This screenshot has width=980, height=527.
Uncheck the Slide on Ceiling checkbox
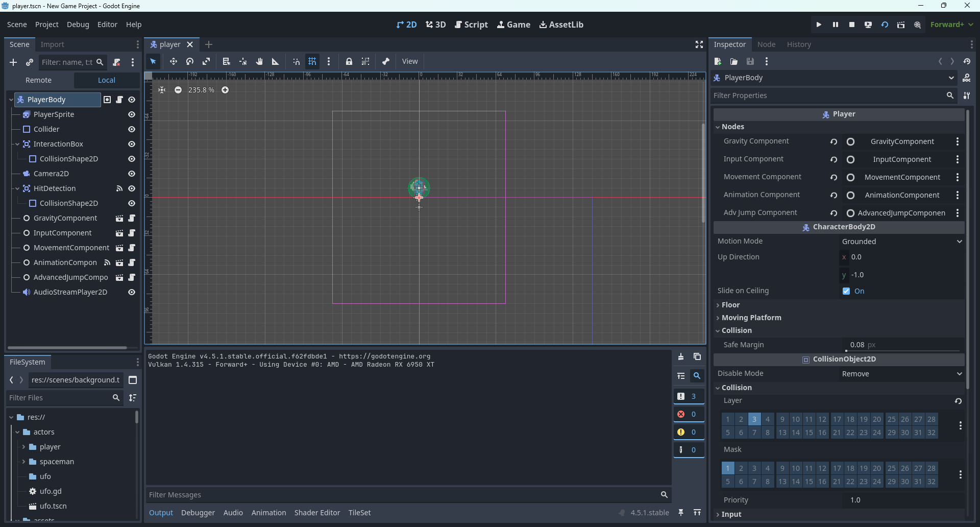click(x=846, y=291)
